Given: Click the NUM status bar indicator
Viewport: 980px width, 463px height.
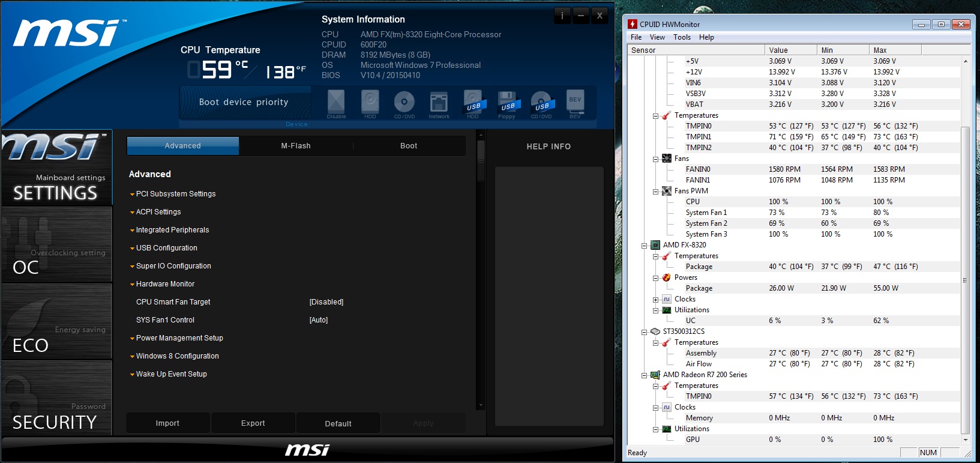Looking at the screenshot, I should [x=928, y=453].
